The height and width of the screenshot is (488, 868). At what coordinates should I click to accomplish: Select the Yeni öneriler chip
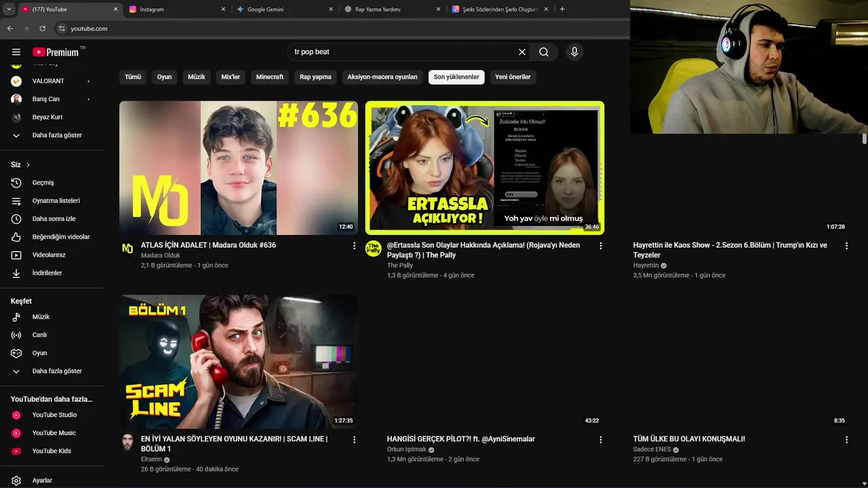point(513,77)
